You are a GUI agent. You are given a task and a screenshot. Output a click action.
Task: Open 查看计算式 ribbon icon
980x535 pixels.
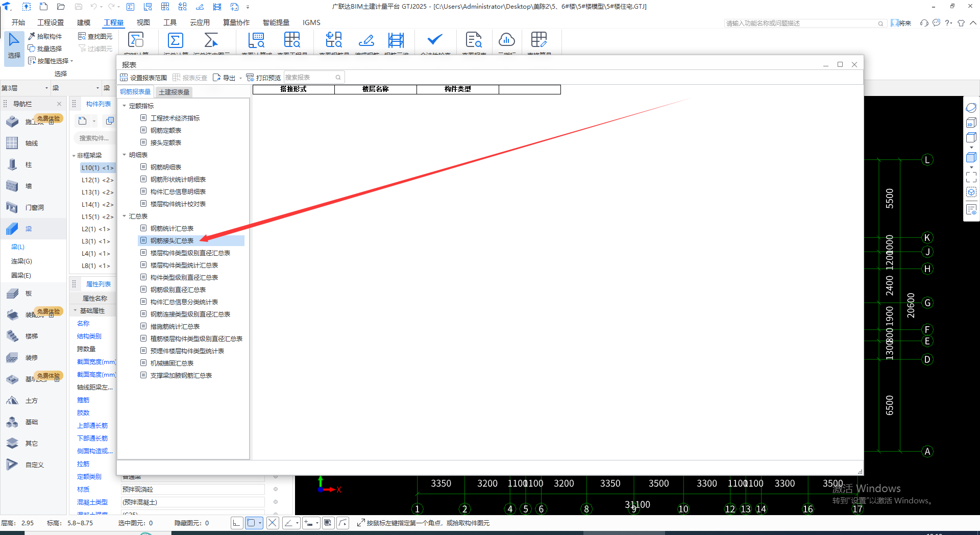[x=256, y=40]
